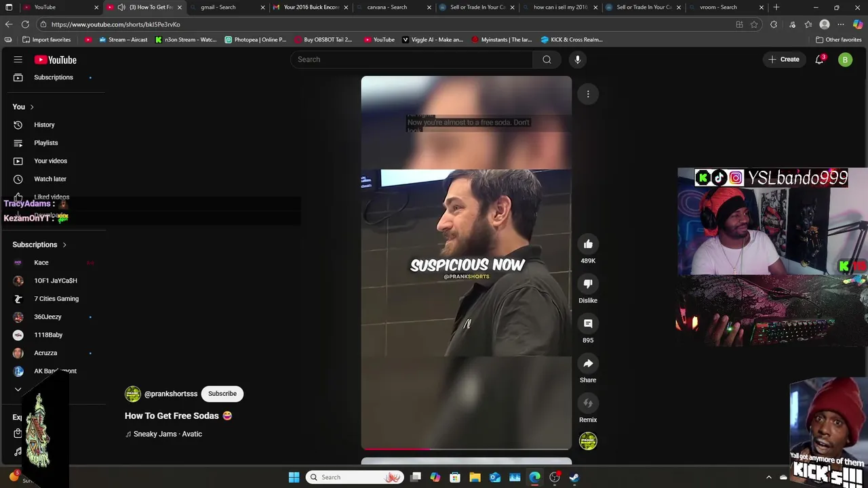Image resolution: width=868 pixels, height=488 pixels.
Task: Open @prankshortsss channel name link
Action: pos(171,394)
